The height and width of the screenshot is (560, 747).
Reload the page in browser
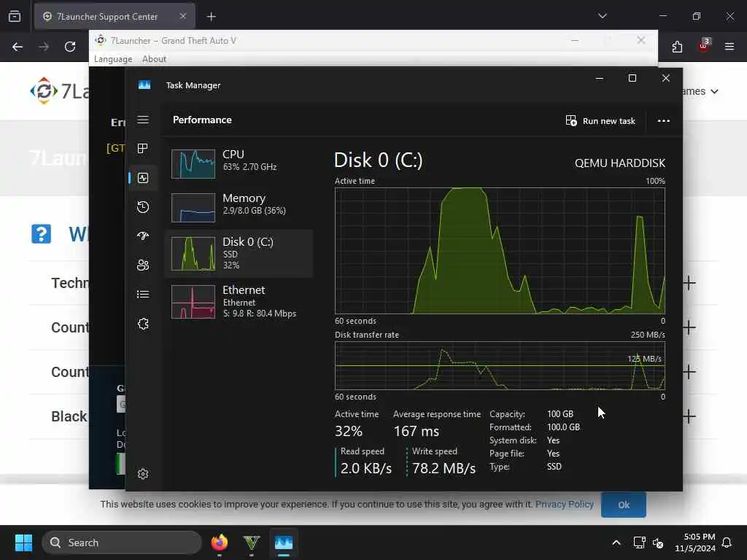coord(70,47)
